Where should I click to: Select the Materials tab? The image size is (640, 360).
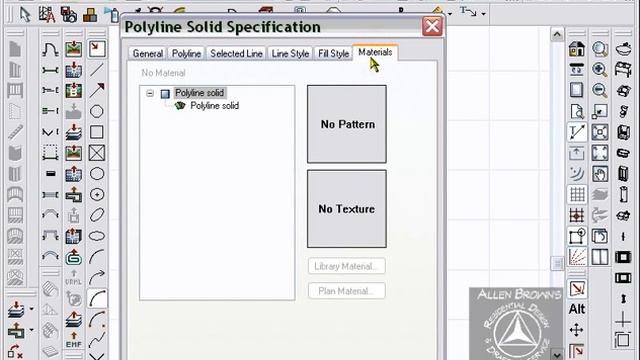(x=375, y=52)
